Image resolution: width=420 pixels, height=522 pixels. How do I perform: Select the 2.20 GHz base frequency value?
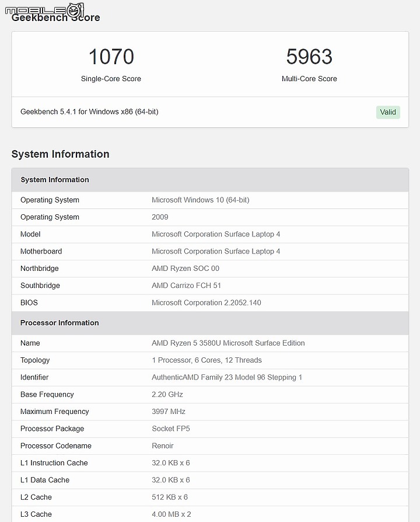[167, 395]
